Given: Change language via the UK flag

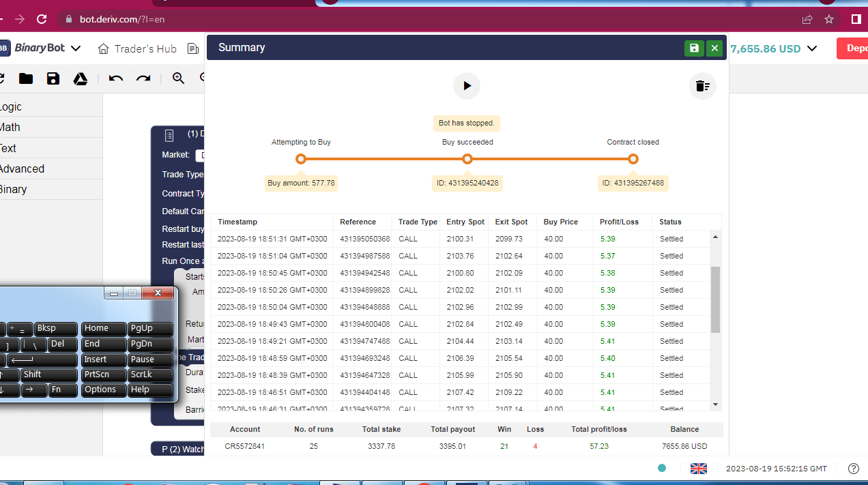Looking at the screenshot, I should pos(698,469).
